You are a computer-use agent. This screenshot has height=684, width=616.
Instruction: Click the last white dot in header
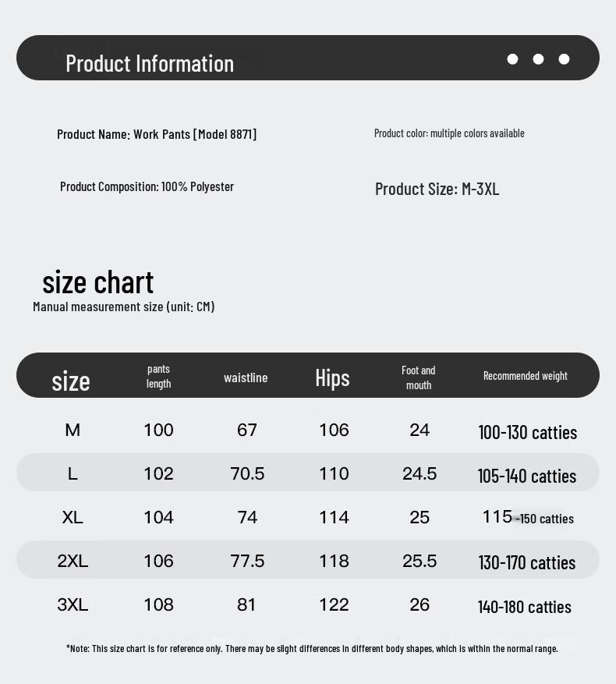pos(564,59)
